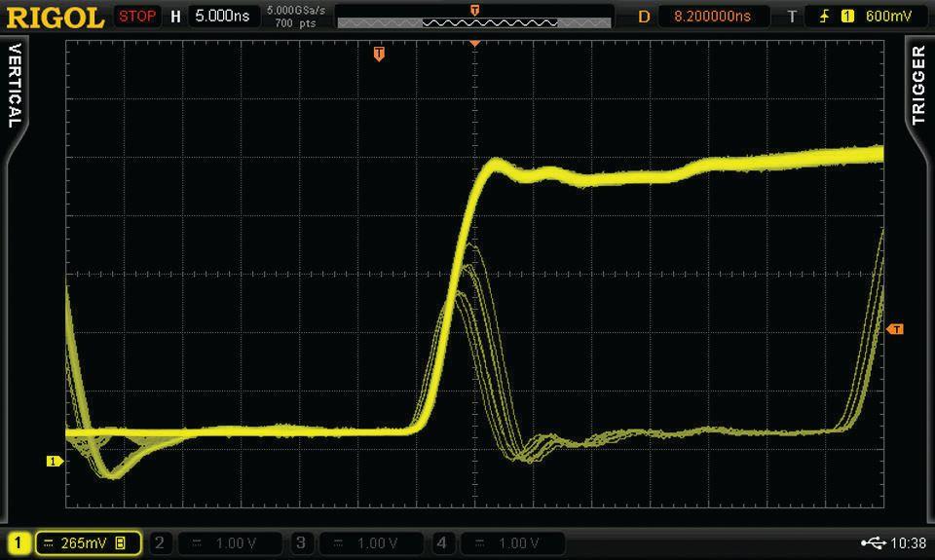935x560 pixels.
Task: Enable channel 2
Action: tap(159, 542)
